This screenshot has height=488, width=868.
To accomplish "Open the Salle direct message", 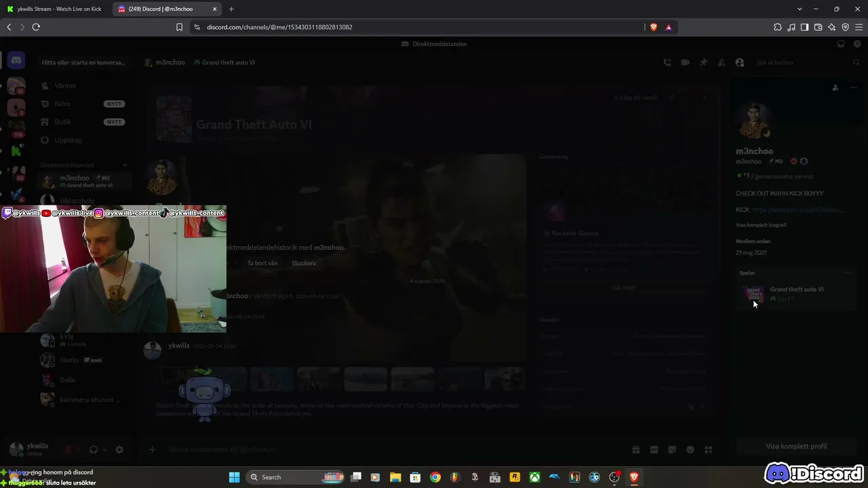I will tap(83, 380).
